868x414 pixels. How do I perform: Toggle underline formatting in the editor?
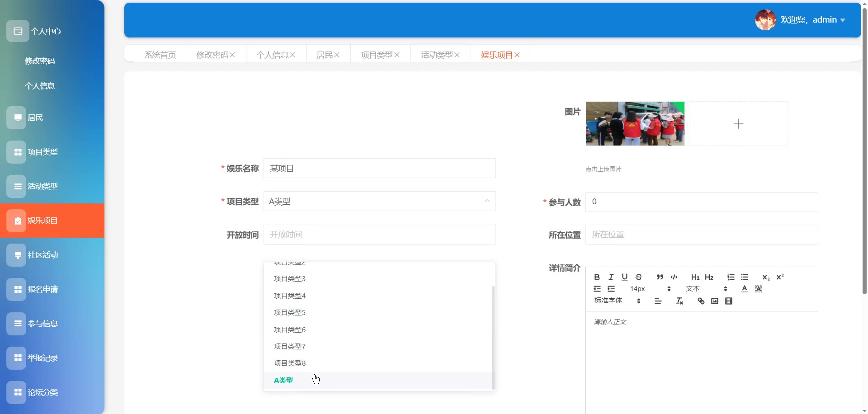pyautogui.click(x=624, y=277)
